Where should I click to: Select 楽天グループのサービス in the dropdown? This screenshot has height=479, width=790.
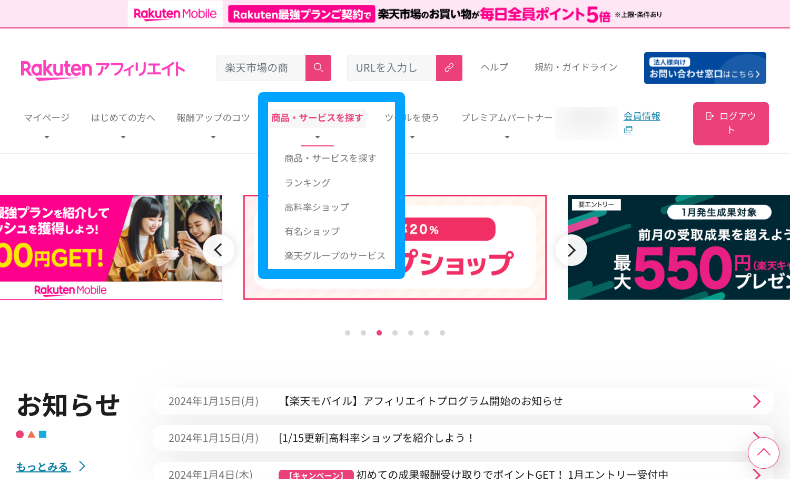click(x=335, y=256)
